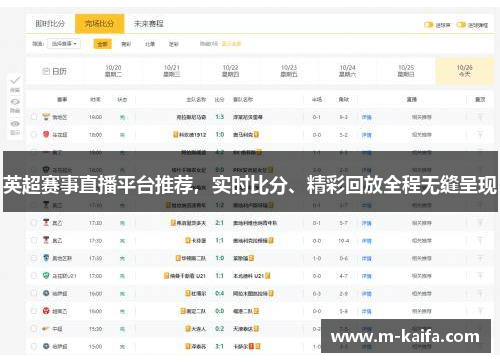Viewport: 500px width, 362px height.
Task: Tick the checkbox for the U21 match
Action: (34, 276)
